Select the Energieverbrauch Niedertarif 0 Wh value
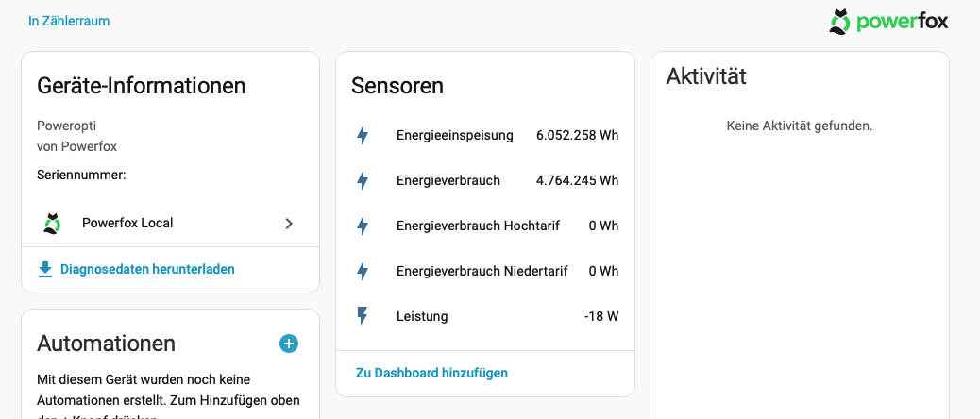This screenshot has width=980, height=419. click(603, 271)
